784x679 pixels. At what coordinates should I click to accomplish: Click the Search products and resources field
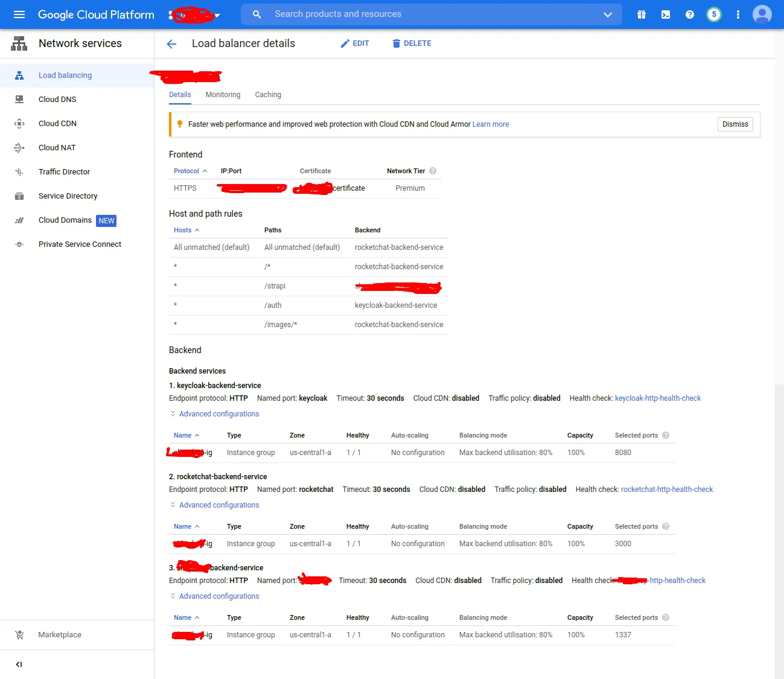click(432, 14)
